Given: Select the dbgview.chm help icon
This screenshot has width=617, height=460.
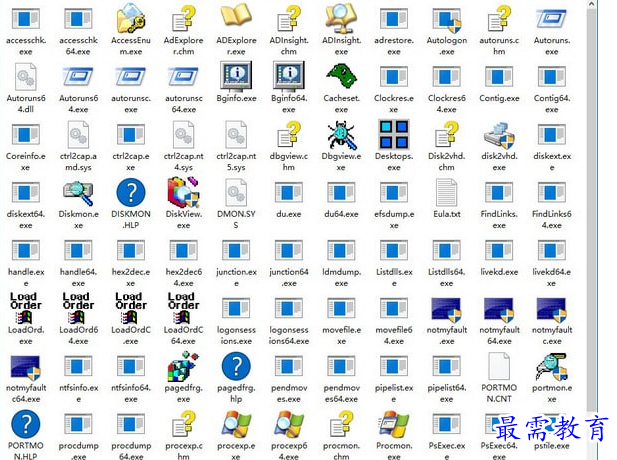Looking at the screenshot, I should coord(289,135).
